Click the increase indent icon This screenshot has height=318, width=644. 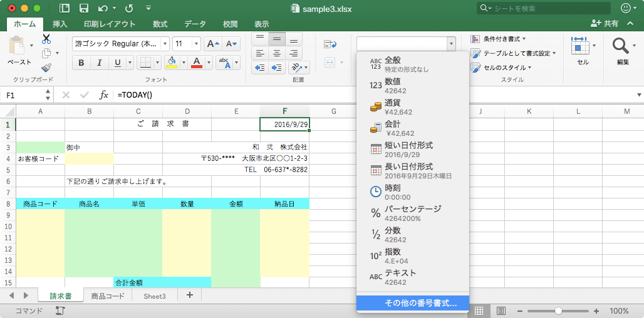(276, 68)
